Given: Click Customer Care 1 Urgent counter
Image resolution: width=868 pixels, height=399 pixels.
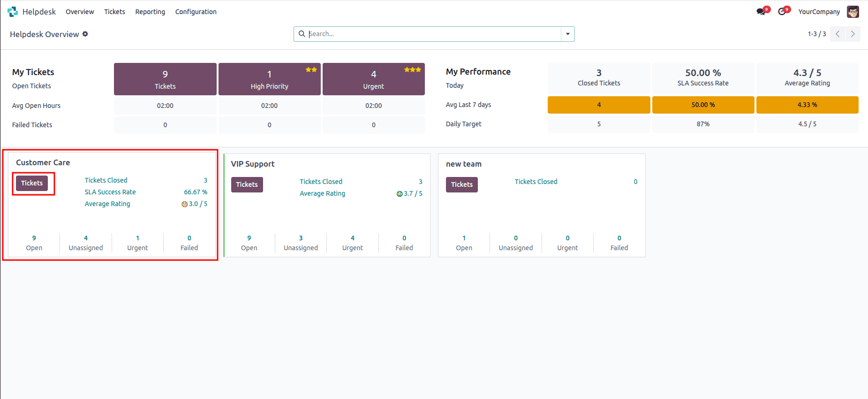Looking at the screenshot, I should click(137, 243).
